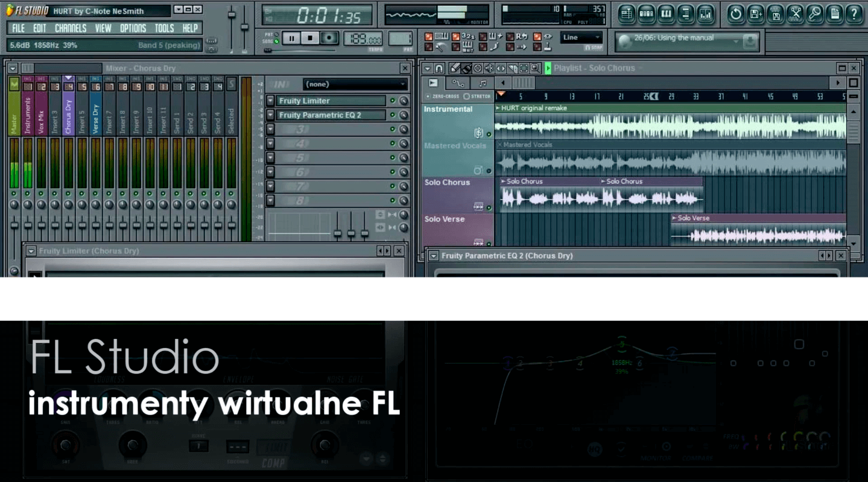
Task: Open empty effect slot 3 menu
Action: tap(270, 129)
